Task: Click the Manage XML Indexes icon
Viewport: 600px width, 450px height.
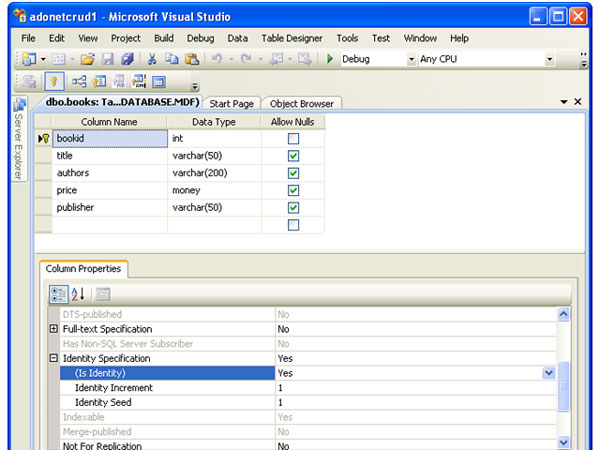Action: 139,82
